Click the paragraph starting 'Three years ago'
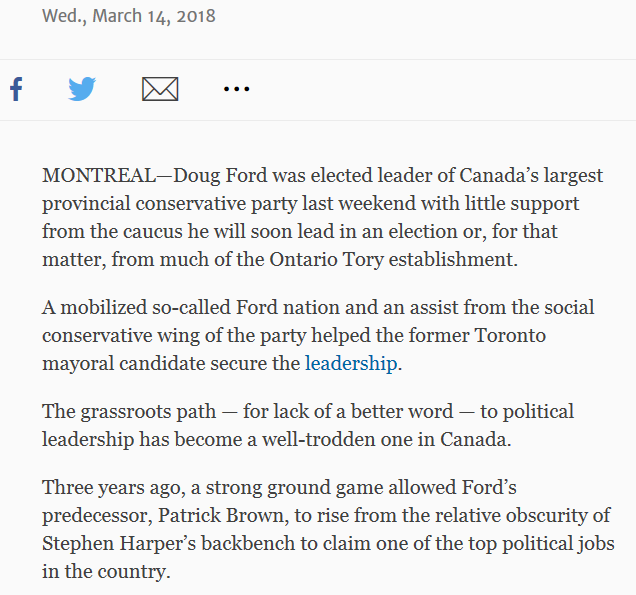636x595 pixels. click(x=328, y=529)
